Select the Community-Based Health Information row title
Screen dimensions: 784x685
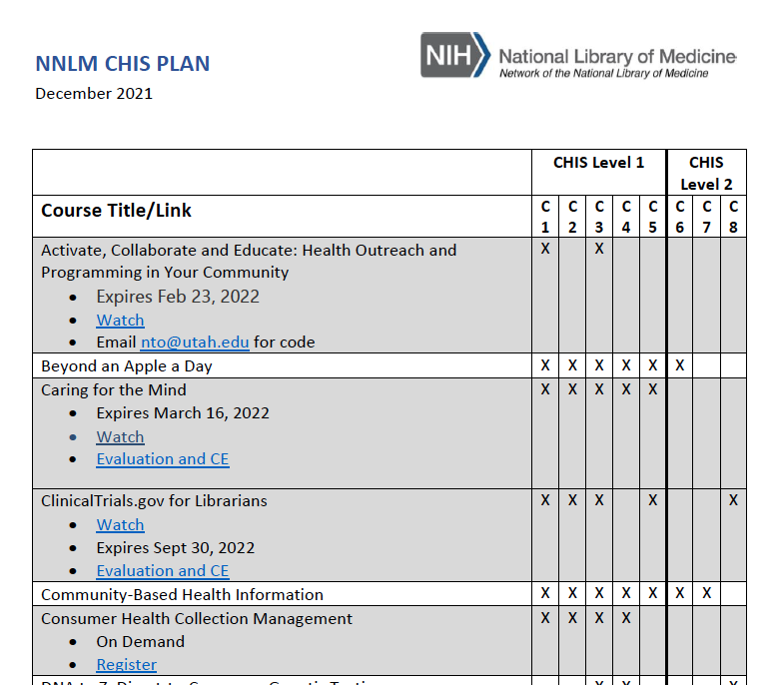coord(182,595)
